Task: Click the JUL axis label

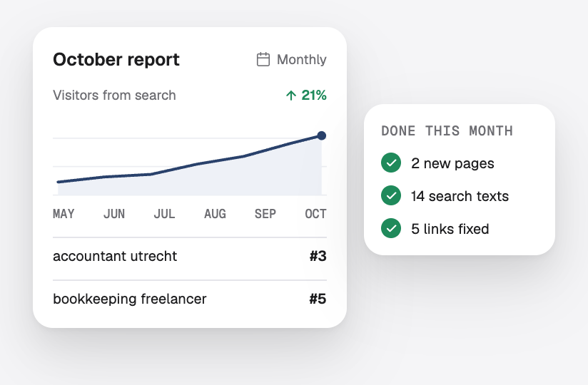Action: pyautogui.click(x=164, y=214)
